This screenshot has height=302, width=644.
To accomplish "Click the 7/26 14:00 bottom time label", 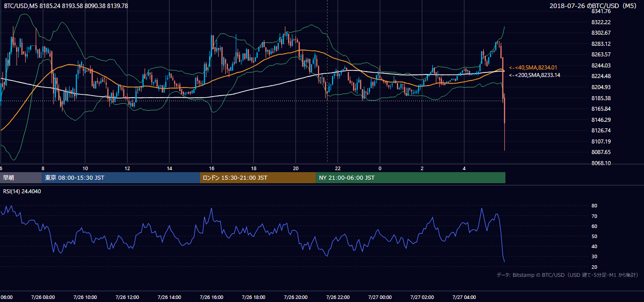I will tap(169, 297).
